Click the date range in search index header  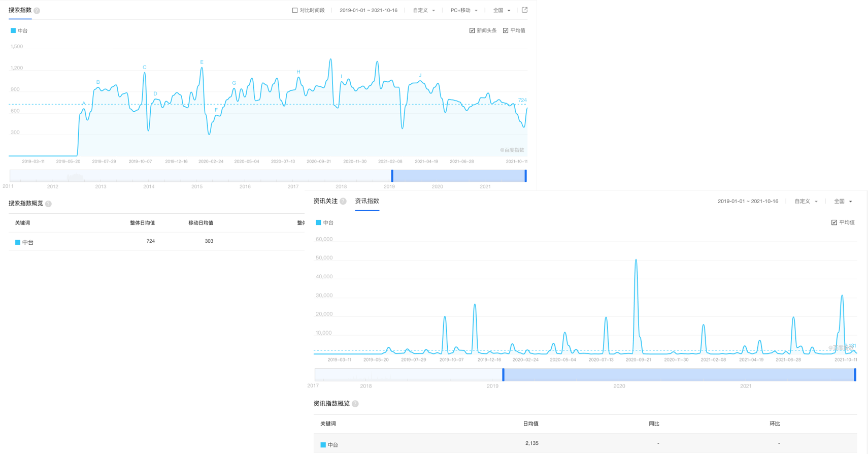(369, 10)
